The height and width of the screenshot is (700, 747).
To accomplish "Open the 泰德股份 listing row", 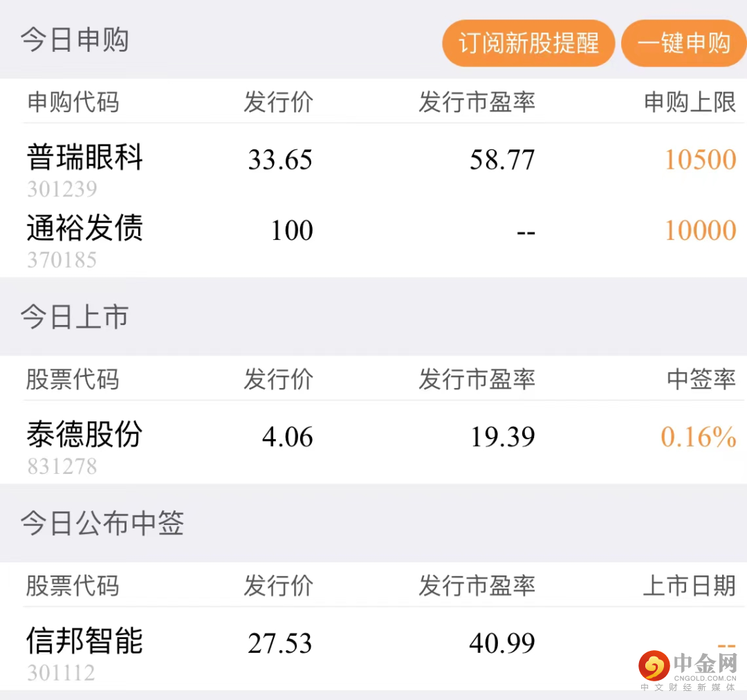I will coord(84,435).
